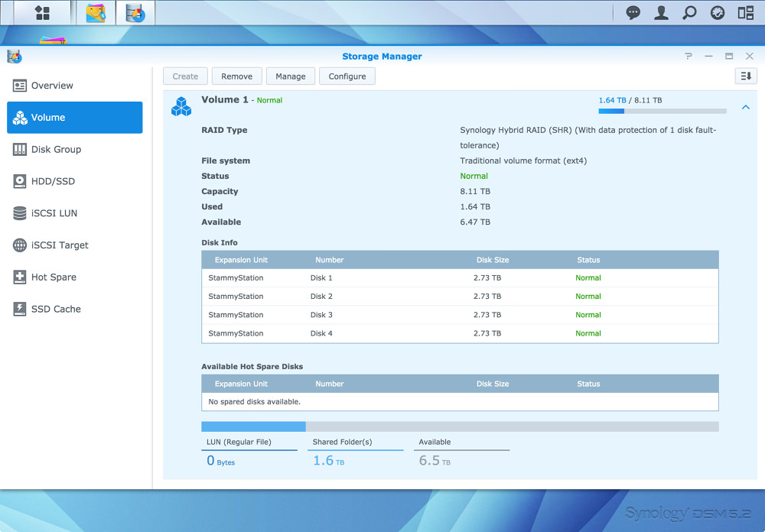Click the Volume 1 cubes icon
Screen dimensions: 765x532
pos(181,106)
